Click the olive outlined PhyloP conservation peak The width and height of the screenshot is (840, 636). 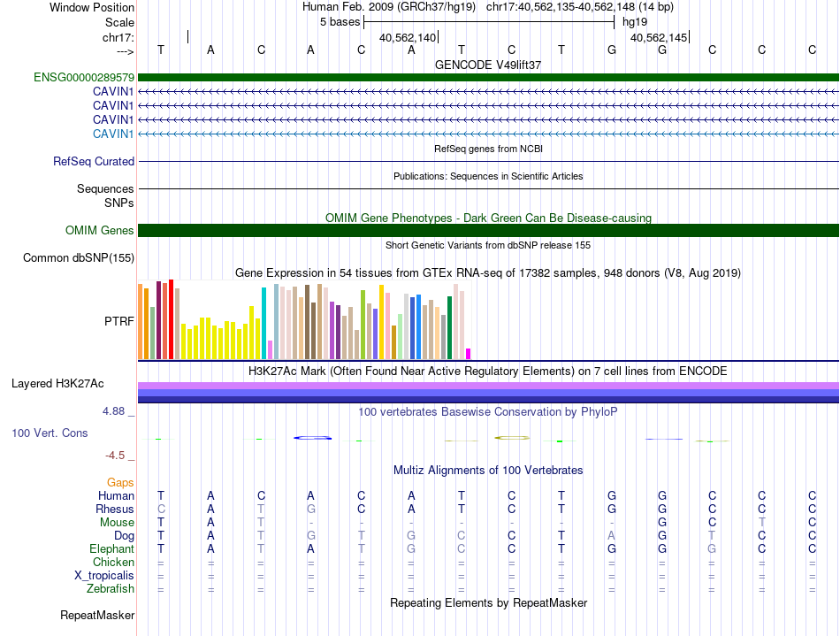(x=512, y=438)
